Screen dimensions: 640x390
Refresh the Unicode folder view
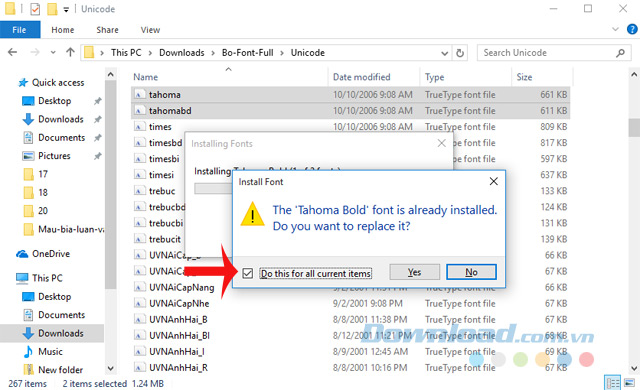click(460, 53)
